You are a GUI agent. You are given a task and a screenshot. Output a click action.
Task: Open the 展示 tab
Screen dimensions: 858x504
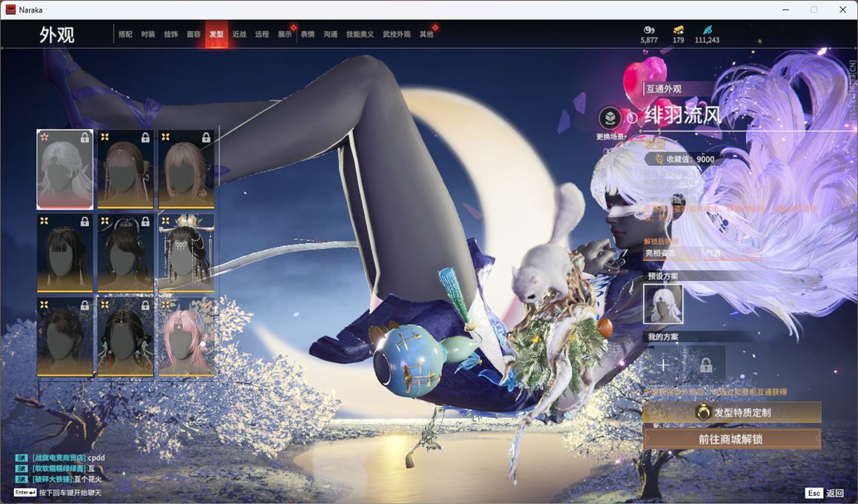pyautogui.click(x=285, y=35)
